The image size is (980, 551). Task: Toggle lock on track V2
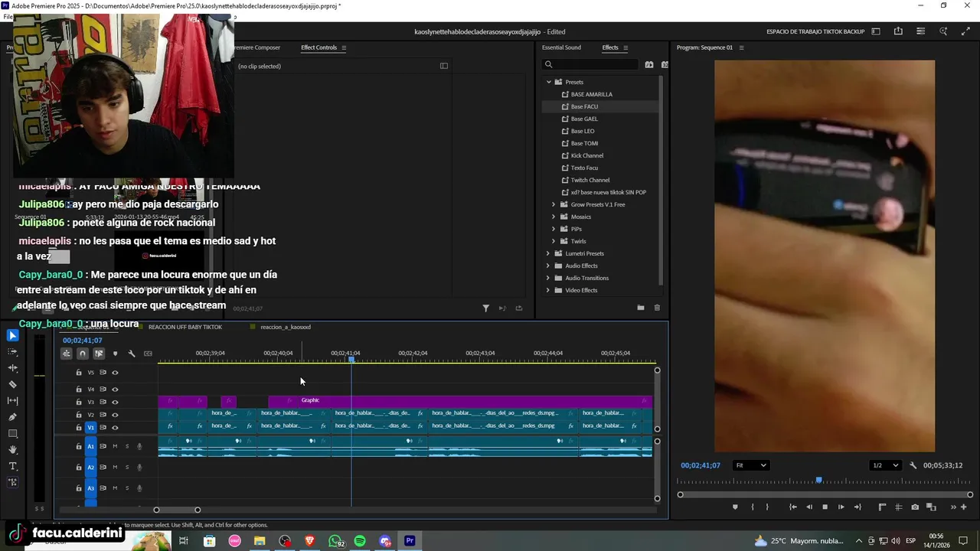pyautogui.click(x=78, y=415)
